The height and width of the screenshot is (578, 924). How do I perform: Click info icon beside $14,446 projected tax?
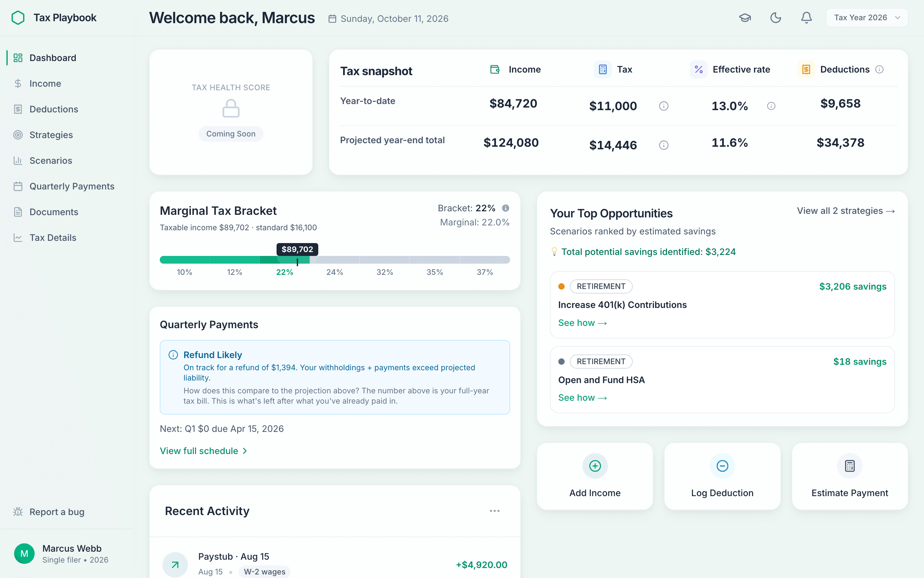click(x=663, y=145)
